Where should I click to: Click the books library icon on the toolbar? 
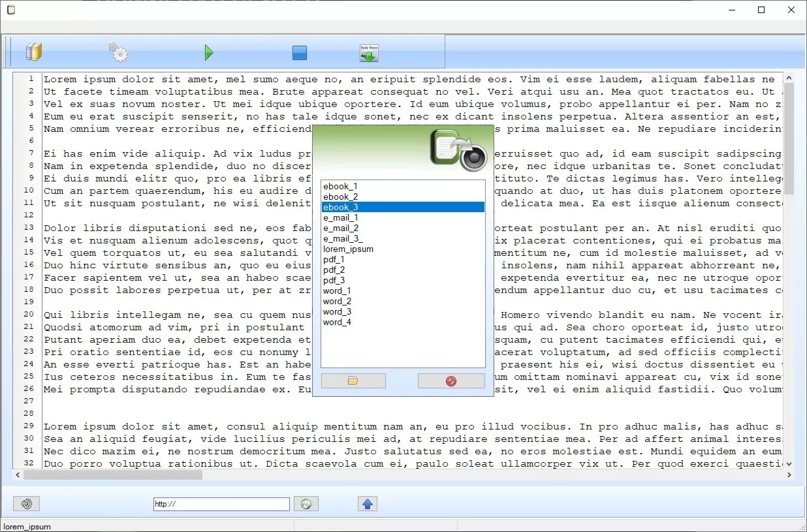tap(33, 52)
